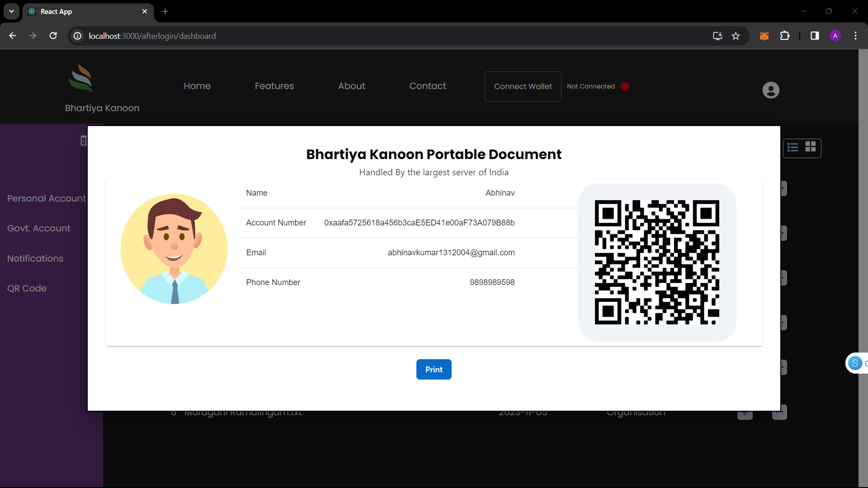This screenshot has height=488, width=868.
Task: Open the browser tab search chevron
Action: [11, 11]
